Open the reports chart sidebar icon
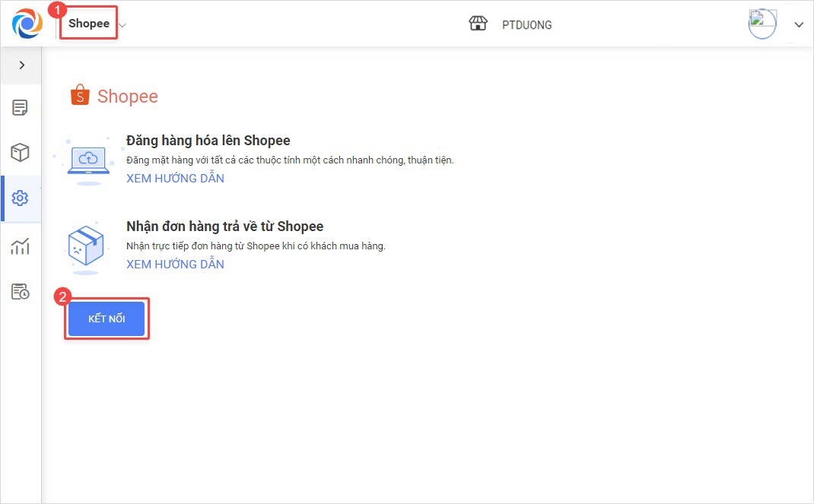814x504 pixels. [21, 246]
